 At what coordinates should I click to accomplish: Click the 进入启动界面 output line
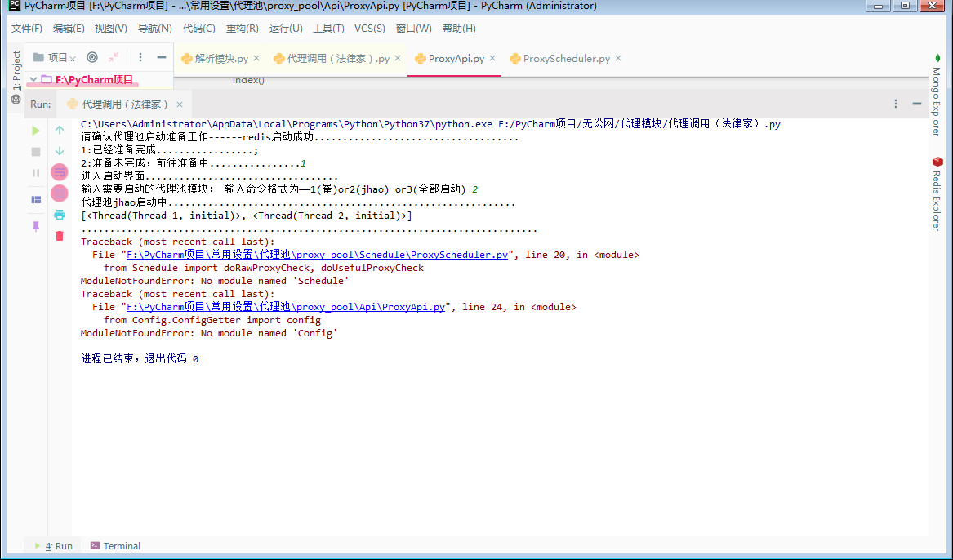click(x=210, y=176)
